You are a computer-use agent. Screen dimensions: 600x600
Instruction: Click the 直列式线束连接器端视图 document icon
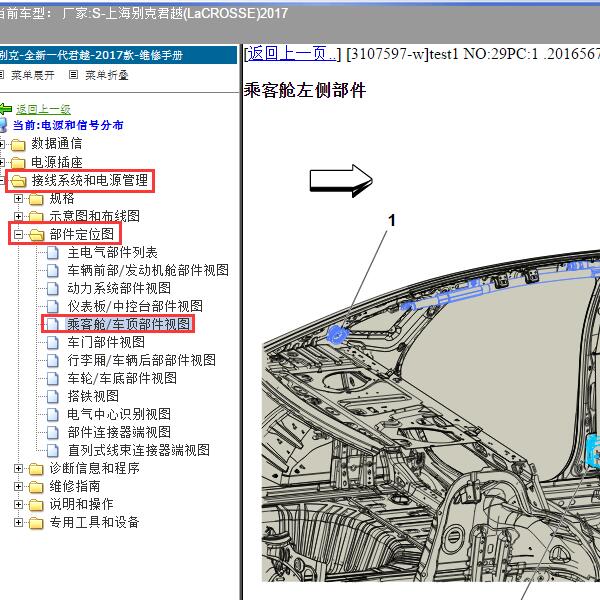pyautogui.click(x=52, y=450)
